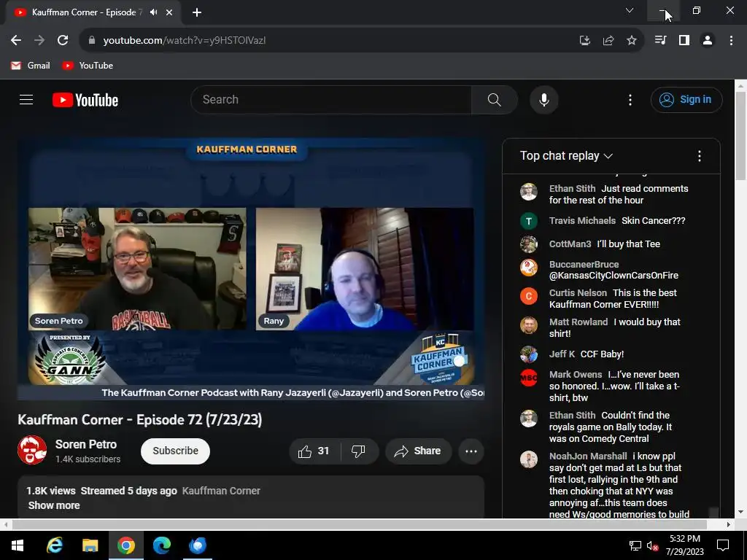This screenshot has height=560, width=747.
Task: Click Matt Rowland chat message
Action: click(611, 327)
